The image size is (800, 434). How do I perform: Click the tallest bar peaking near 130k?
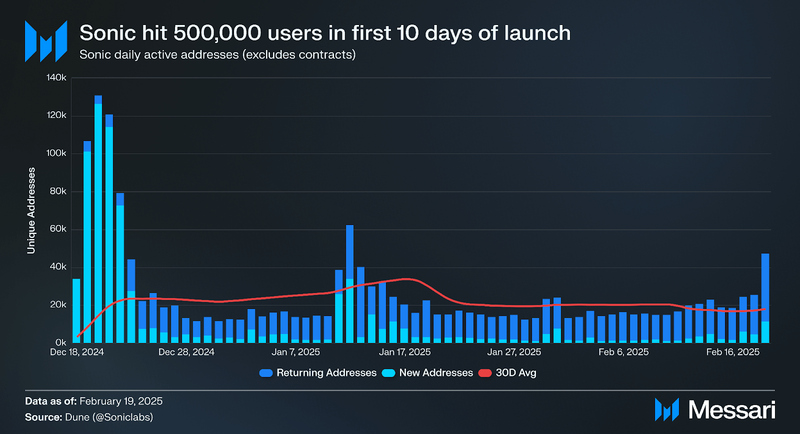click(x=98, y=219)
